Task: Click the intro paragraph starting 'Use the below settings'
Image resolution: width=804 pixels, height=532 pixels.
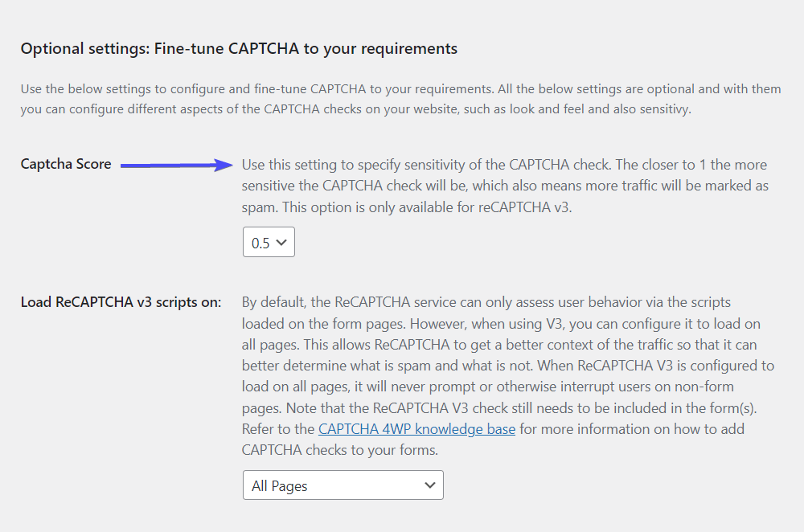Action: coord(400,99)
